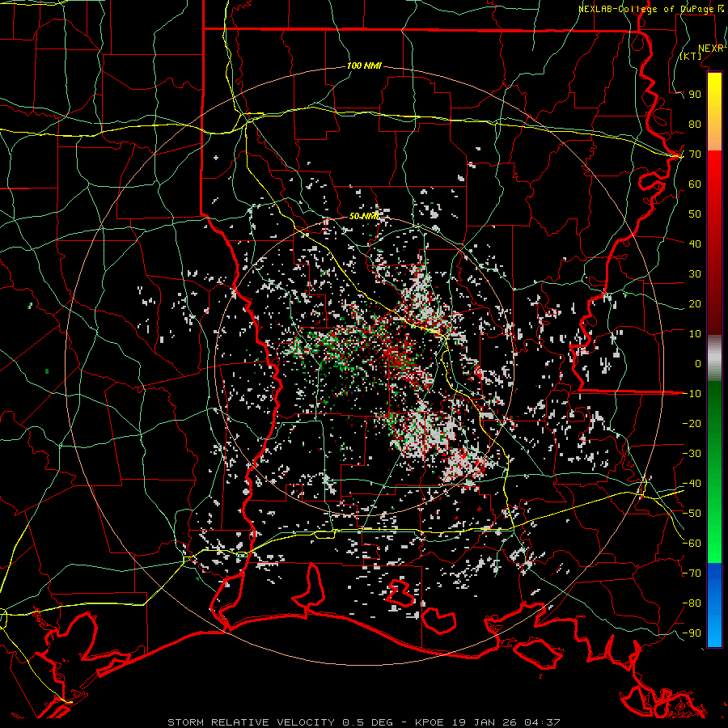Click the NEXR label at the right edge
Viewport: 728px width, 728px height.
pyautogui.click(x=711, y=49)
